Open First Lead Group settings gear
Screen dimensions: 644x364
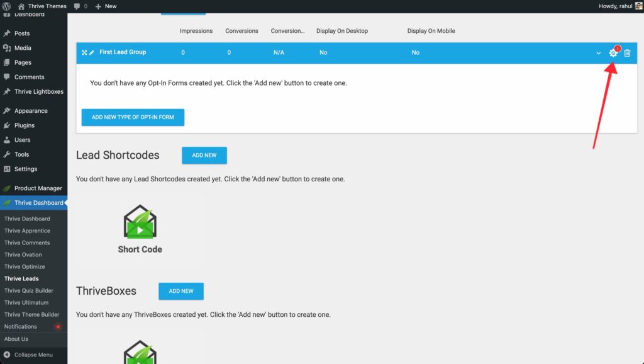pyautogui.click(x=613, y=53)
